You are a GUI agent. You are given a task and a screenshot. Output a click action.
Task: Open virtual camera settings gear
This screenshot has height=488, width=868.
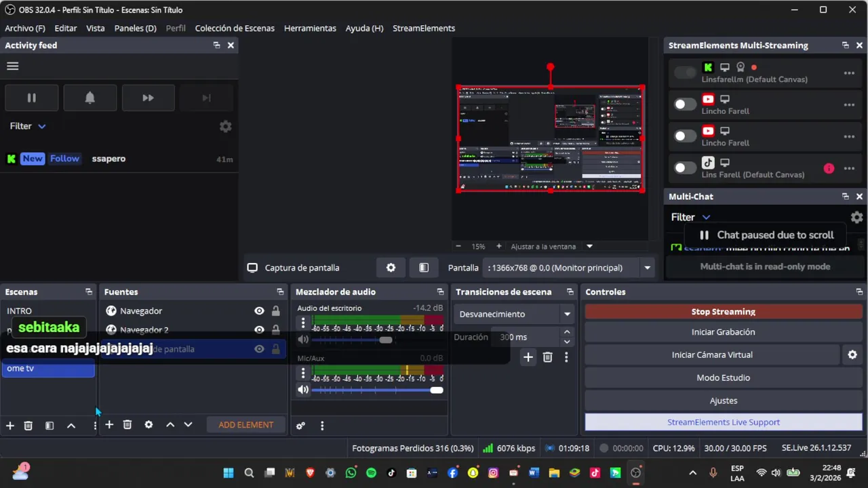pyautogui.click(x=852, y=355)
